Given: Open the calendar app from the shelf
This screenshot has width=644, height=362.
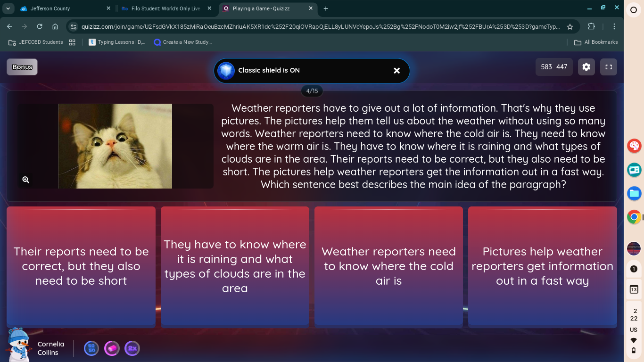Looking at the screenshot, I should [x=634, y=289].
